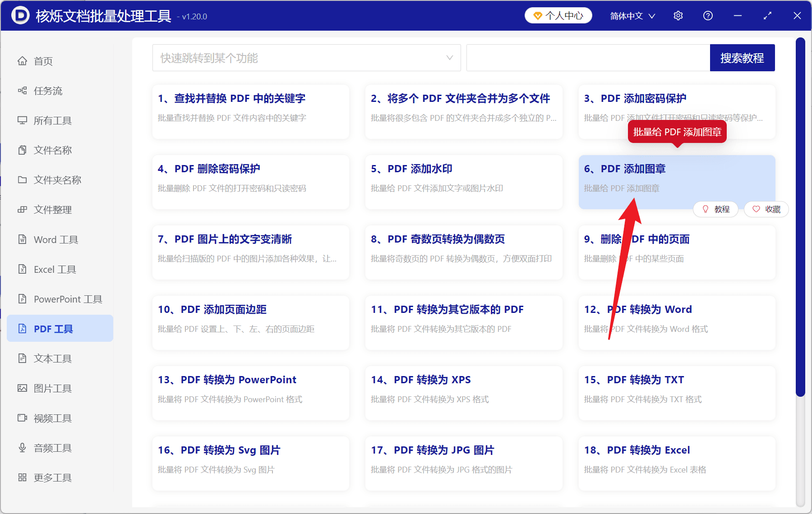The width and height of the screenshot is (812, 514).
Task: Click the 搜索教程 search button
Action: 742,58
